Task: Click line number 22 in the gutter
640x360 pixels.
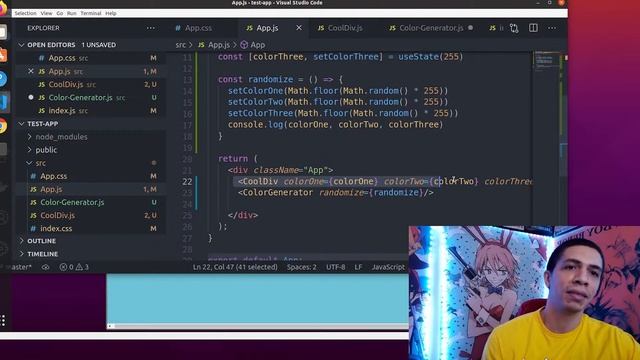Action: [187, 181]
